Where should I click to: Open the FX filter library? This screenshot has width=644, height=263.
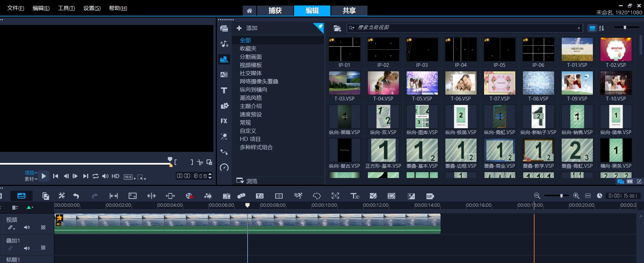tap(224, 121)
